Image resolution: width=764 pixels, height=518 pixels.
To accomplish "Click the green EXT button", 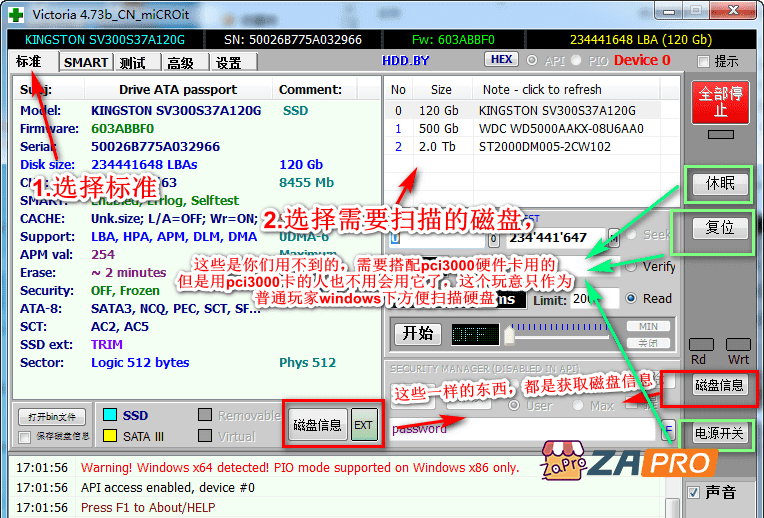I will pyautogui.click(x=363, y=425).
